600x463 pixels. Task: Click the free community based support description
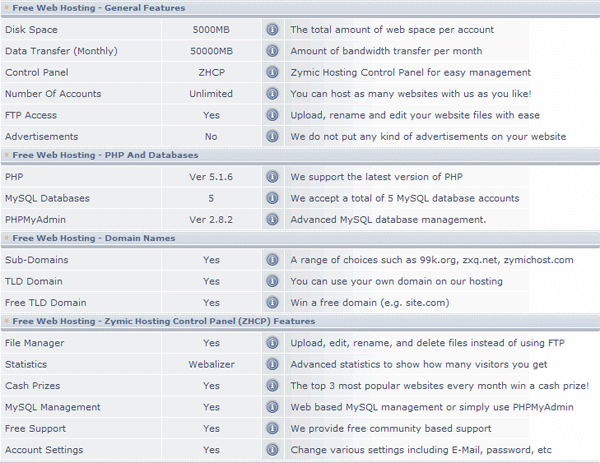point(391,429)
